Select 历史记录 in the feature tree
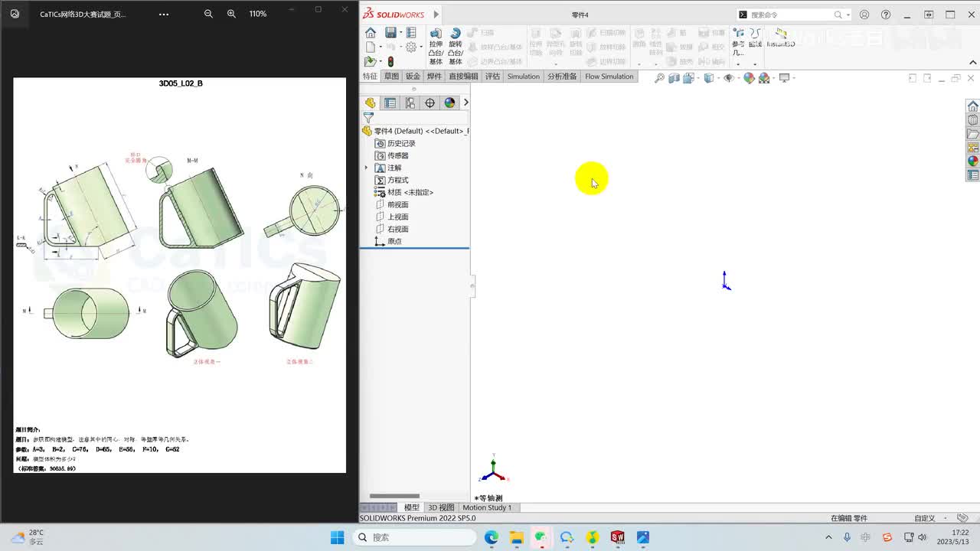This screenshot has width=980, height=551. pyautogui.click(x=401, y=143)
